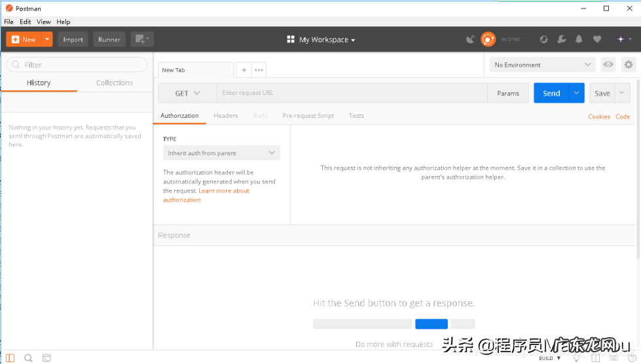Open the Find search icon in status bar

tap(28, 358)
